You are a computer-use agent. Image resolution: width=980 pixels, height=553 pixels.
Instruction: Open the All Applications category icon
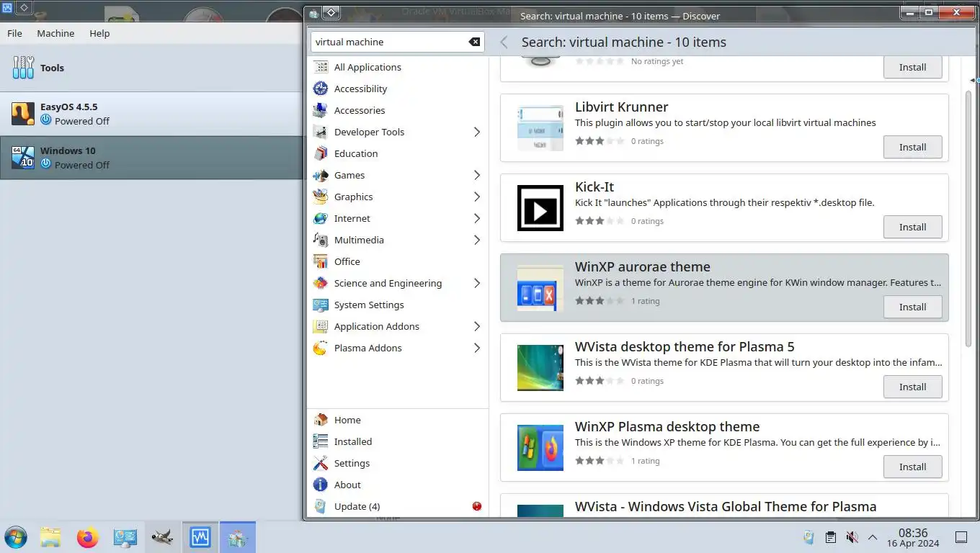click(x=321, y=67)
